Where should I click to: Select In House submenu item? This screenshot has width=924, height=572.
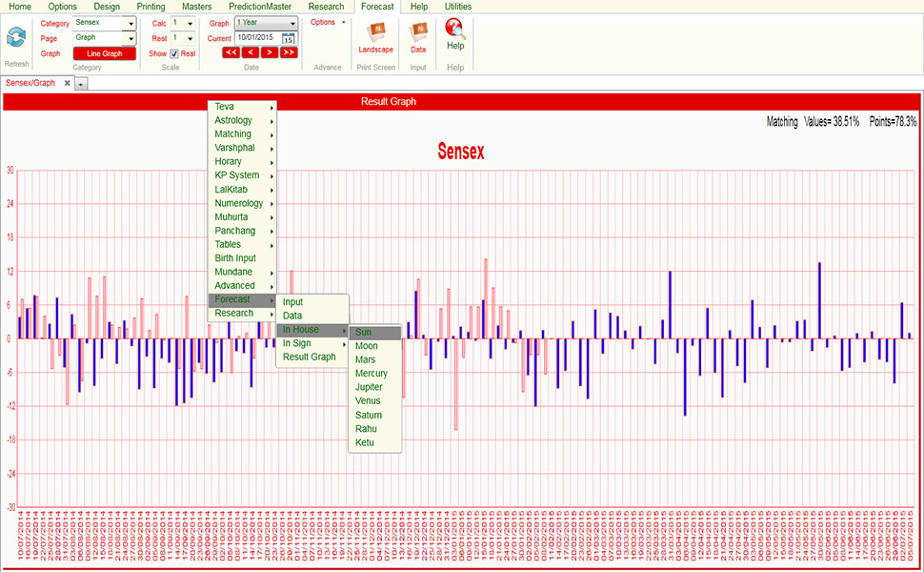pyautogui.click(x=312, y=330)
